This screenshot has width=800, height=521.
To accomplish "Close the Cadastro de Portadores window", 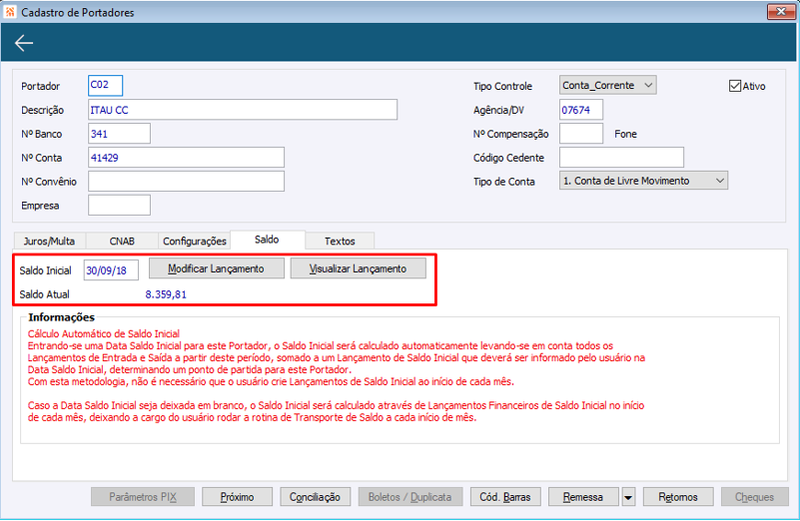I will coord(781,11).
